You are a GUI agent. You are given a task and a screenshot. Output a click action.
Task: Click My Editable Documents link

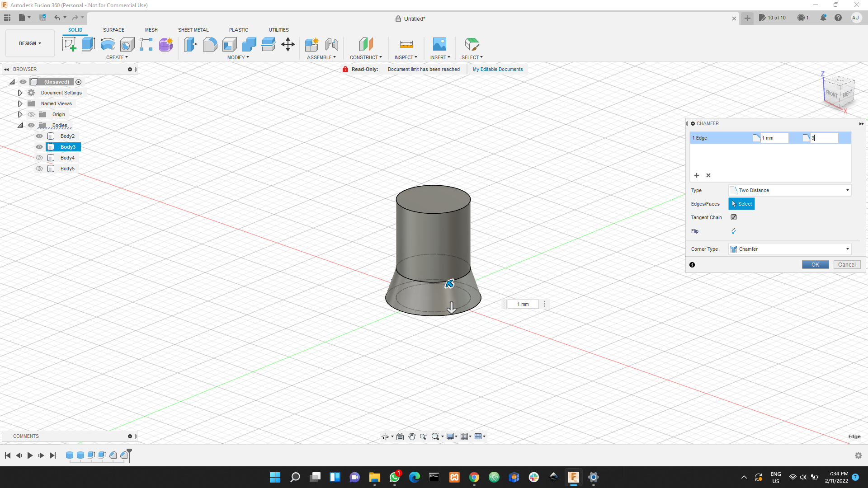(497, 70)
